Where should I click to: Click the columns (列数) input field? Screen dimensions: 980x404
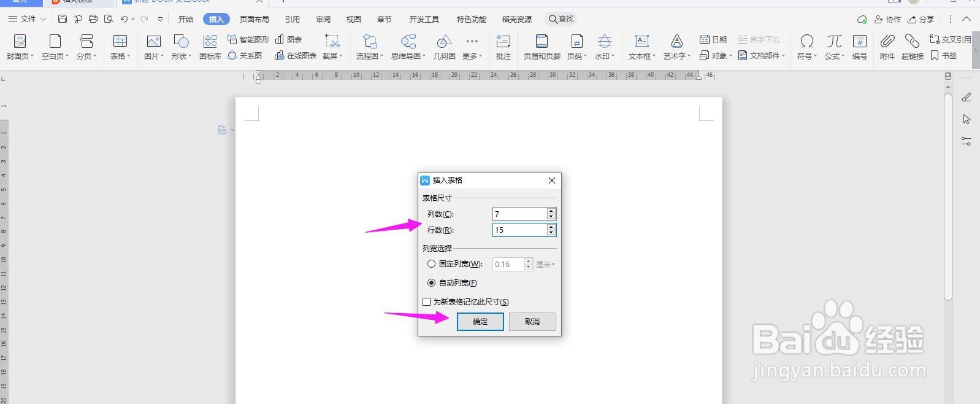(x=519, y=214)
